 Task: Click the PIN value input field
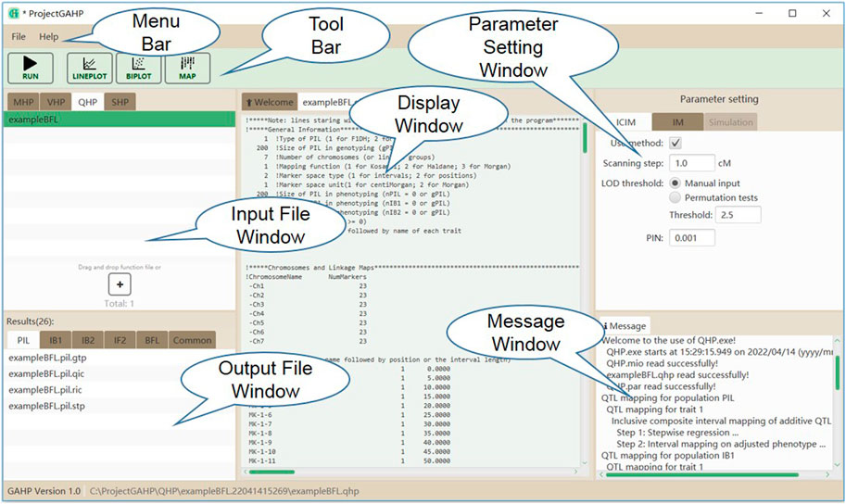(691, 238)
